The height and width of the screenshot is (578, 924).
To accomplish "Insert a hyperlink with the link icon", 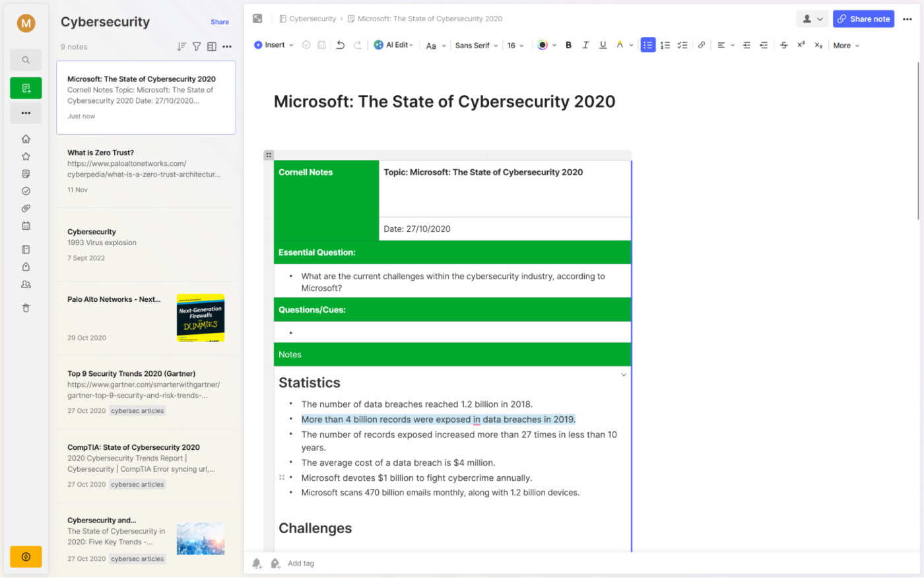I will (x=702, y=45).
